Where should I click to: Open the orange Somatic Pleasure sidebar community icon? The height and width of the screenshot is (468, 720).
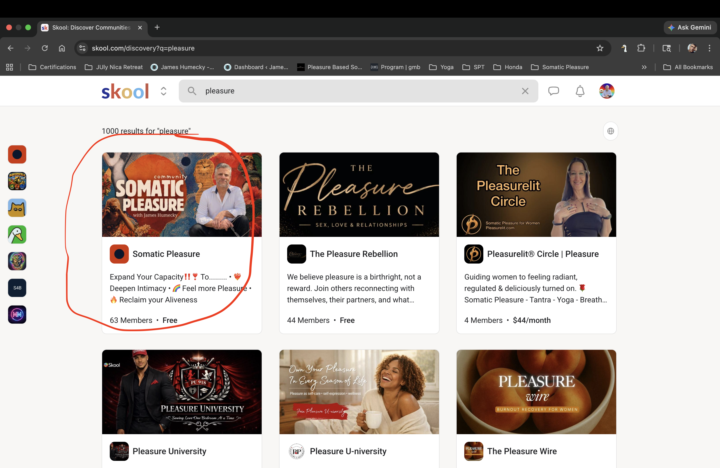click(17, 154)
